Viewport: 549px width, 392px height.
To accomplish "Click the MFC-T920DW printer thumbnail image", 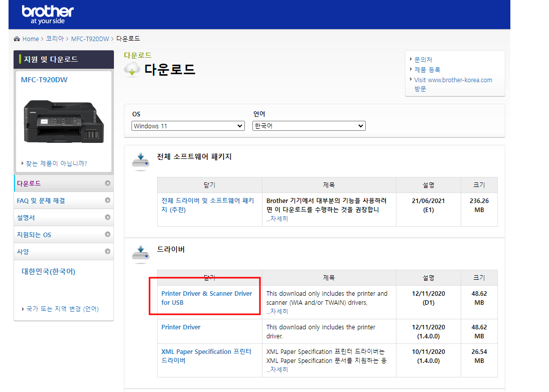I will click(64, 121).
